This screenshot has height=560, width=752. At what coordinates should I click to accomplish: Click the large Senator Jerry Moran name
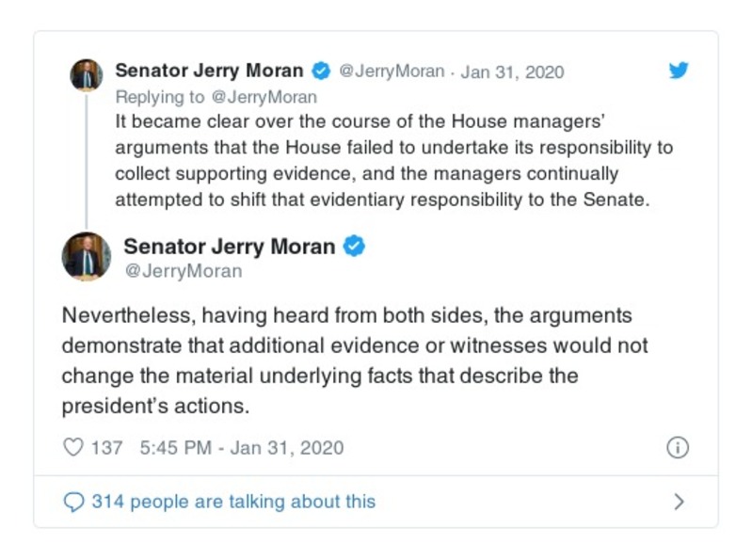click(229, 247)
